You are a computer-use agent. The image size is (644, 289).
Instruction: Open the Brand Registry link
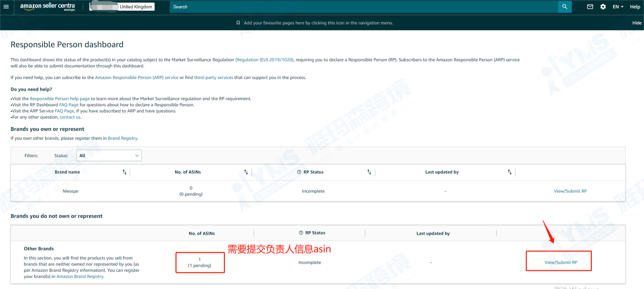tap(123, 138)
